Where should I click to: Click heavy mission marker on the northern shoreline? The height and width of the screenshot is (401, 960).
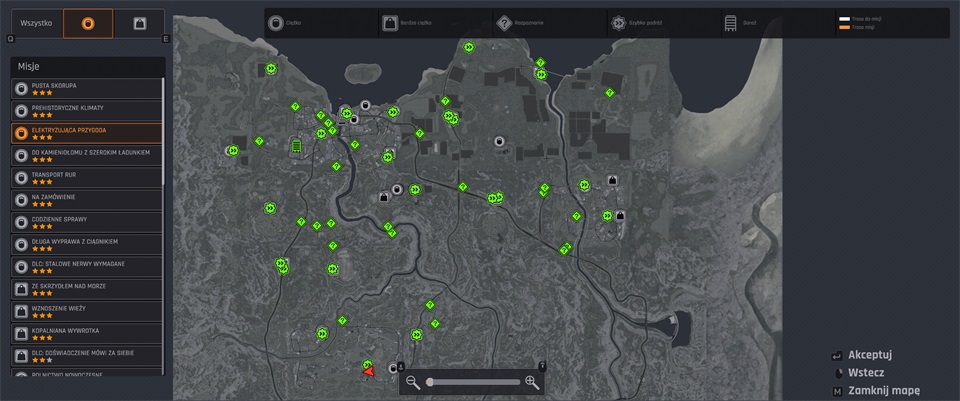coord(366,105)
